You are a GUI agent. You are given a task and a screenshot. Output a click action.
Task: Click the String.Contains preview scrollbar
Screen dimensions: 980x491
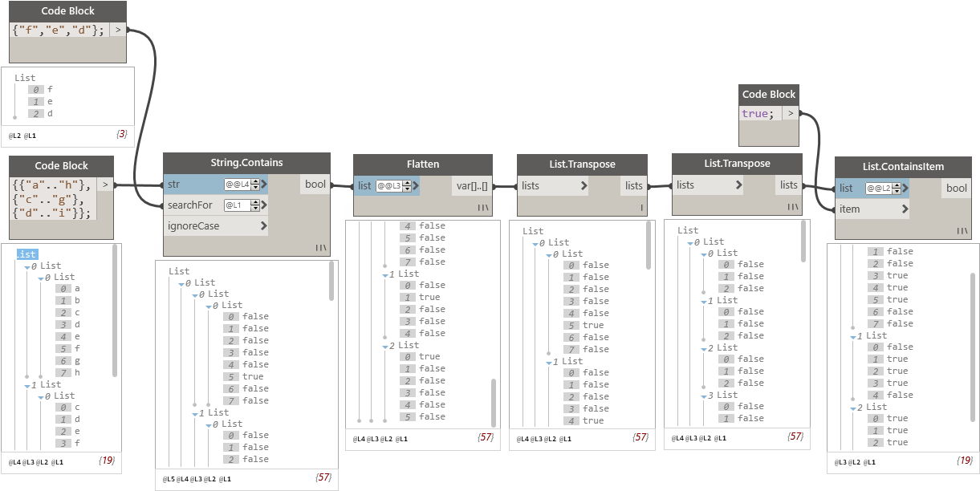point(331,281)
